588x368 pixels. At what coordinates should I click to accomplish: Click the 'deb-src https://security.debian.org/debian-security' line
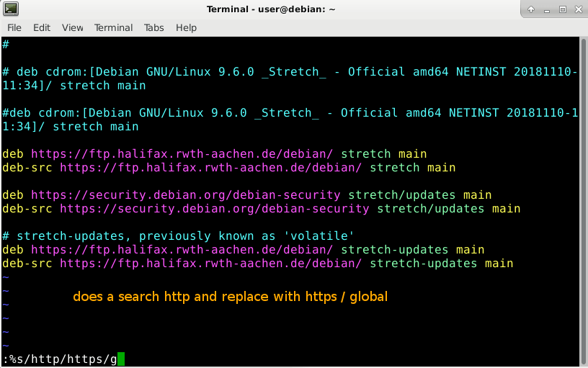coord(262,209)
